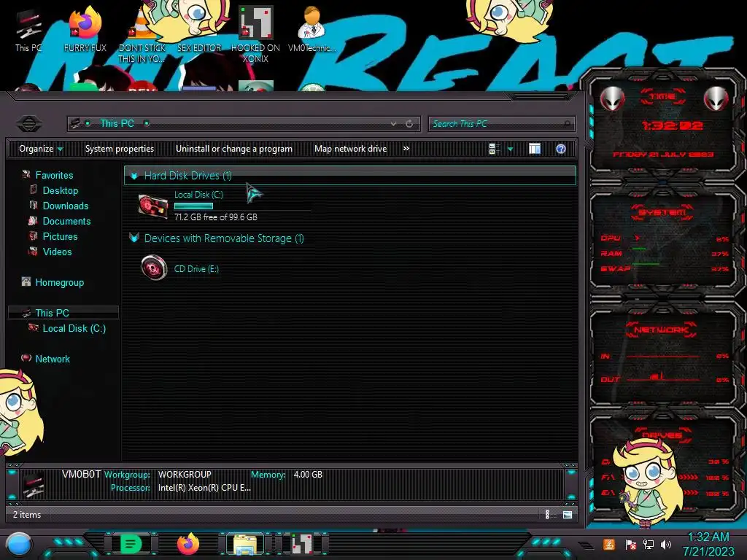The height and width of the screenshot is (560, 747).
Task: Click WORKGROUP value in details pane
Action: point(185,474)
